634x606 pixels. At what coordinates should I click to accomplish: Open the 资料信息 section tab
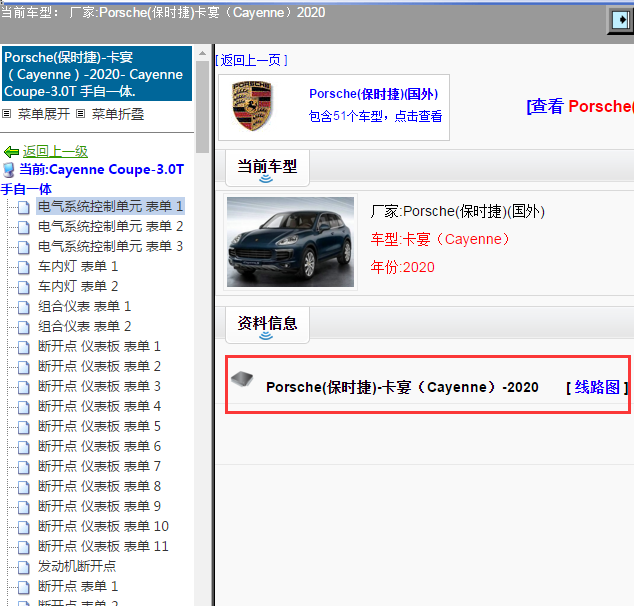click(267, 325)
